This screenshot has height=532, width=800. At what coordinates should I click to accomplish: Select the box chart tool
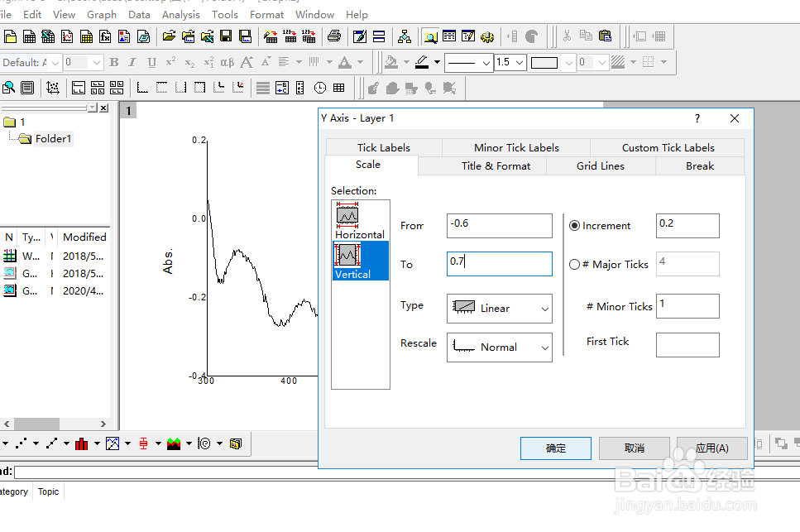[x=143, y=443]
